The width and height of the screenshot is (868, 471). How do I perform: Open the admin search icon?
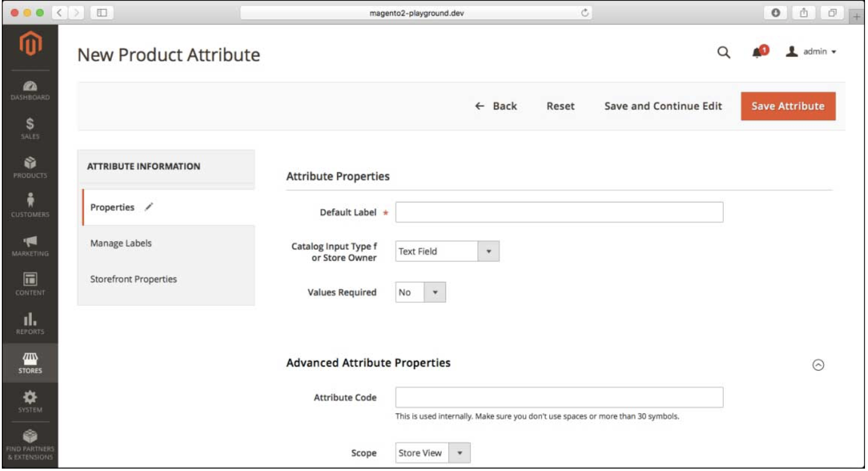coord(724,52)
